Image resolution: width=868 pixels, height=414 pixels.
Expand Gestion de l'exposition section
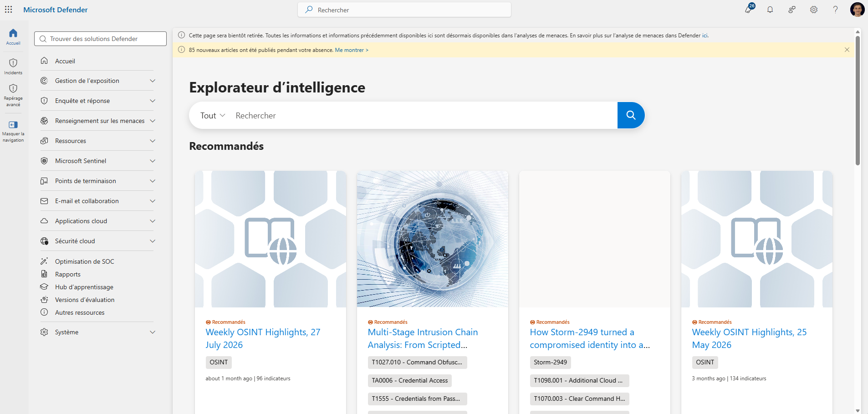(x=98, y=81)
